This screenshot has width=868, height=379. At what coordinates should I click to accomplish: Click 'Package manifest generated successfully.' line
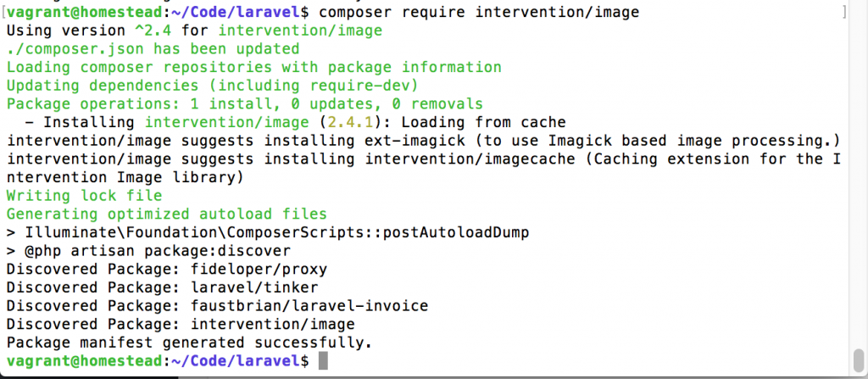189,343
